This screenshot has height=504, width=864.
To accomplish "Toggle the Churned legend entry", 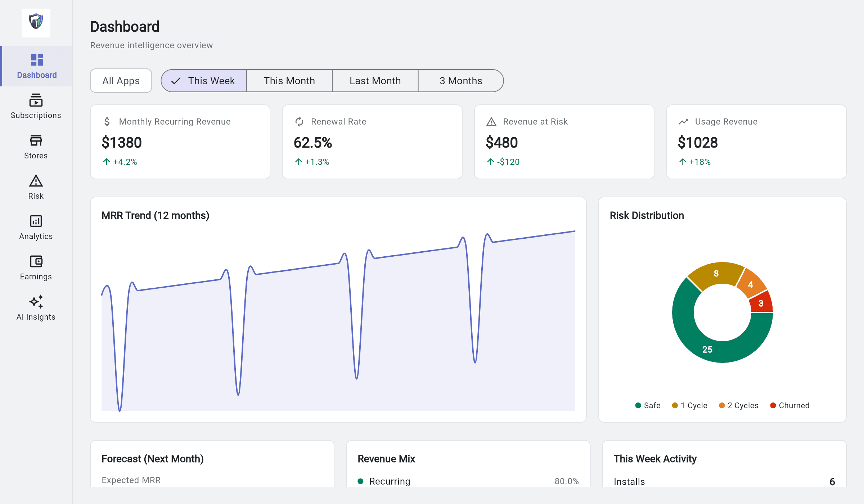I will (x=790, y=405).
